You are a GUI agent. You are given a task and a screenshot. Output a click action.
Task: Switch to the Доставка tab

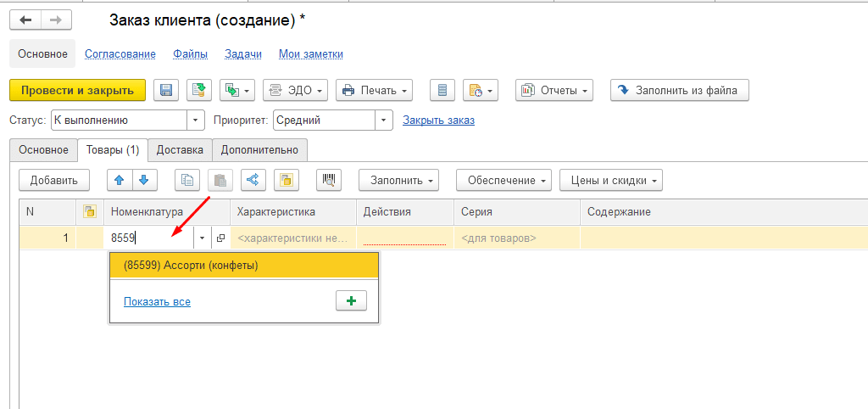[x=180, y=150]
